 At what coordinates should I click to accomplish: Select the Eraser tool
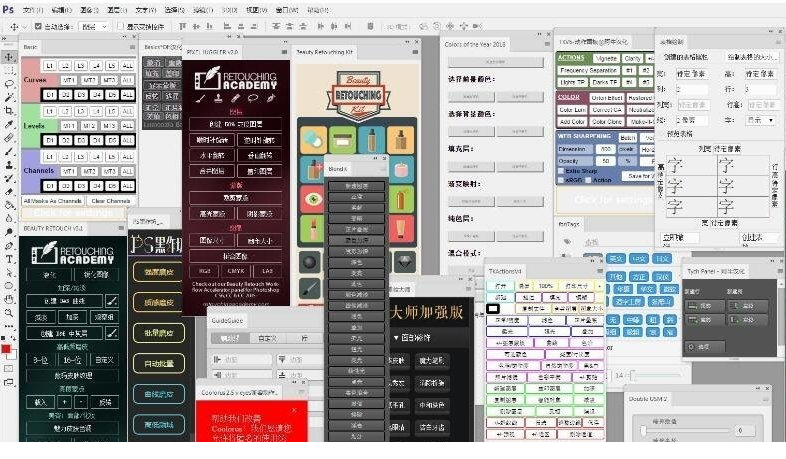click(x=9, y=192)
